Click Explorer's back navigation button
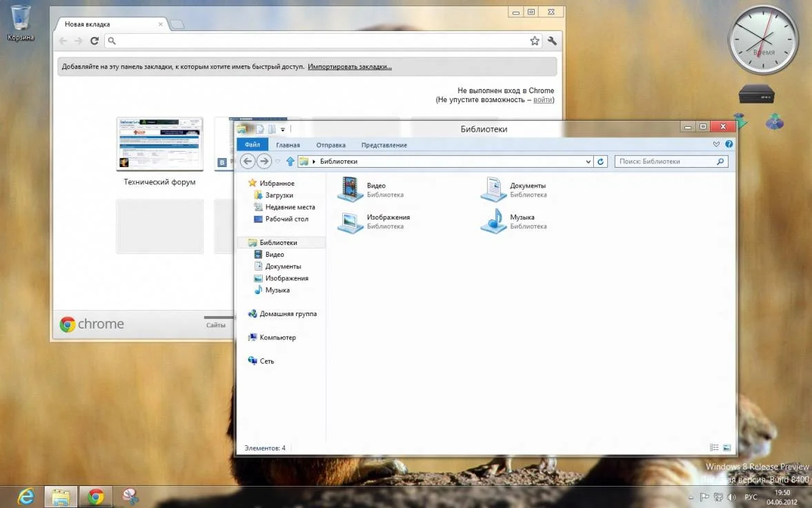 click(x=248, y=162)
